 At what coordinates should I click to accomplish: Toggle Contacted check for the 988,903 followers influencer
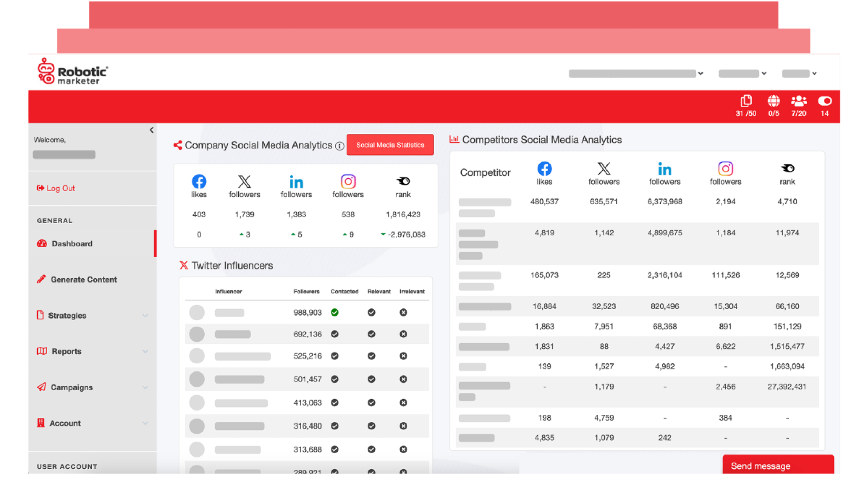click(x=335, y=312)
